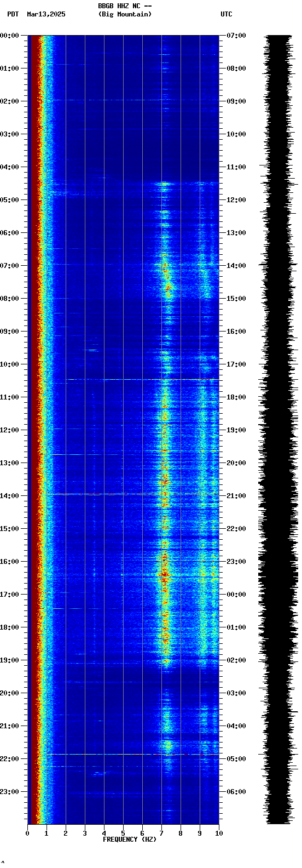Click the PDT '18:00' time label
302x868 pixels.
click(x=9, y=627)
